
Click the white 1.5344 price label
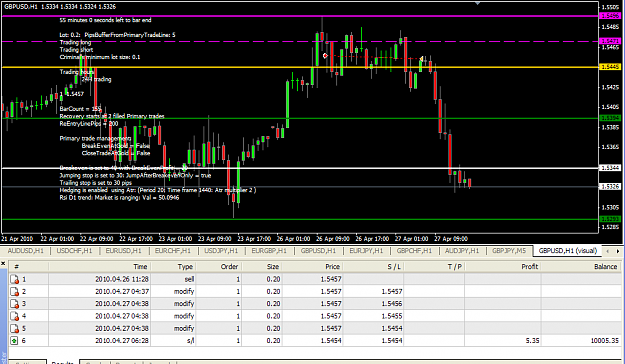pyautogui.click(x=610, y=168)
